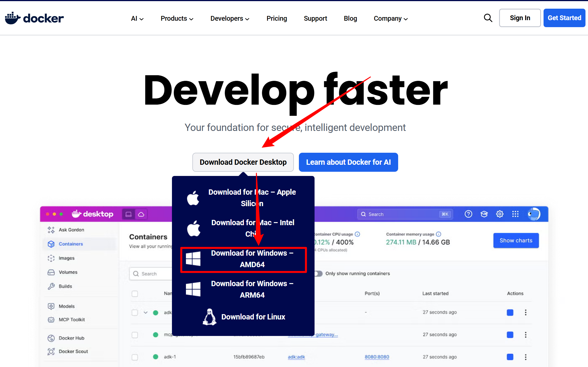Check the mcp gateway row checkbox
588x367 pixels.
point(135,335)
